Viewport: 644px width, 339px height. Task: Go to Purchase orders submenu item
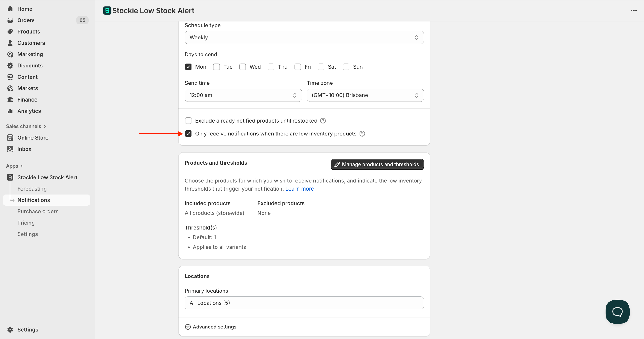38,211
